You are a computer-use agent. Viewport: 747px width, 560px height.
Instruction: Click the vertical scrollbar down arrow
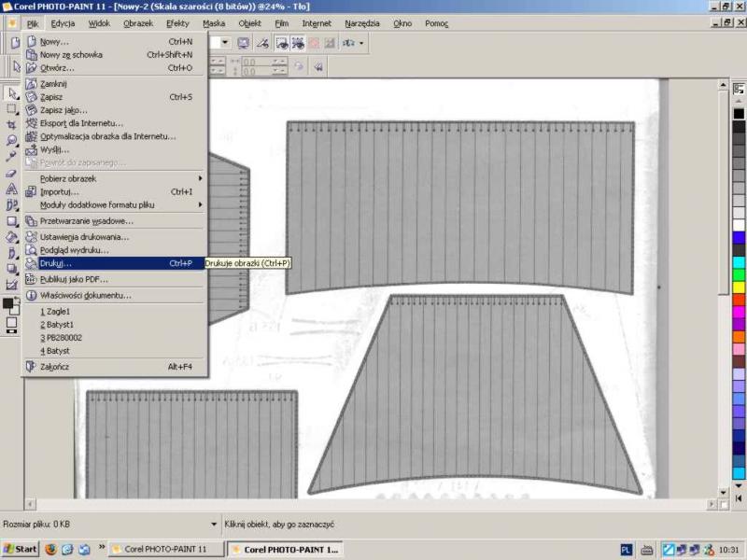[x=724, y=493]
